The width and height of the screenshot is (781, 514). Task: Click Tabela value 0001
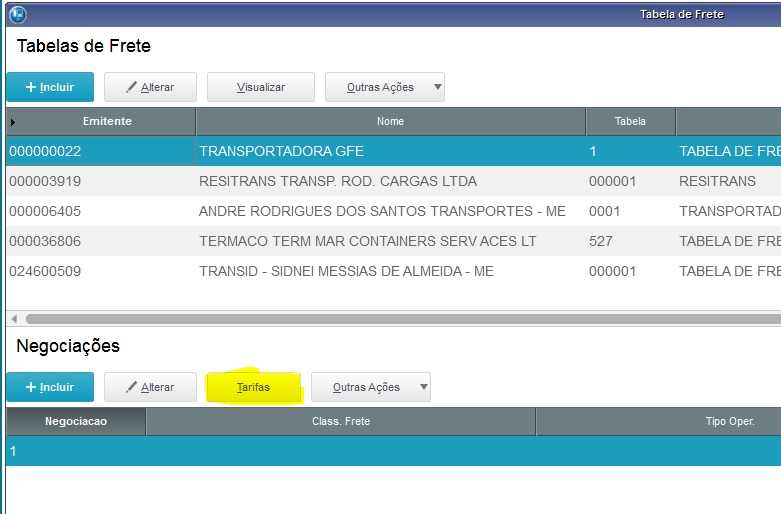tap(631, 211)
